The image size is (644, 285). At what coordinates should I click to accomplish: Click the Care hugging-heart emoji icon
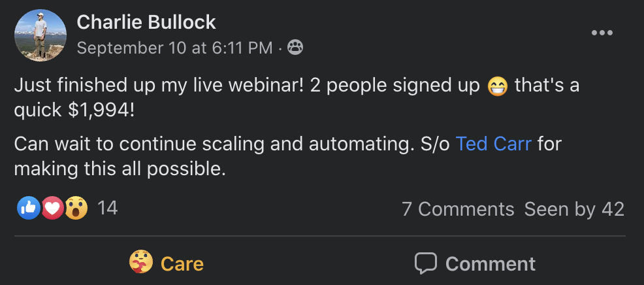(x=141, y=263)
